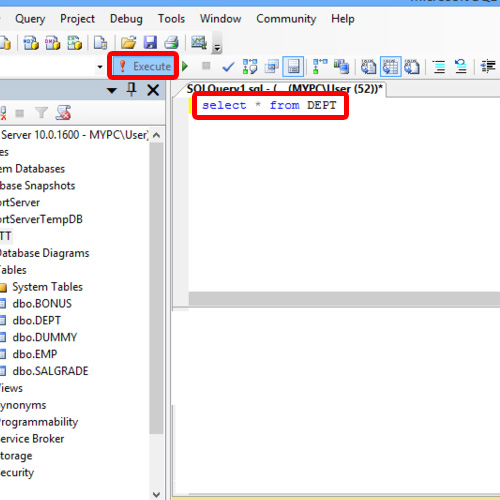Image resolution: width=500 pixels, height=500 pixels.
Task: Open the available databases dropdown arrow
Action: coord(100,66)
